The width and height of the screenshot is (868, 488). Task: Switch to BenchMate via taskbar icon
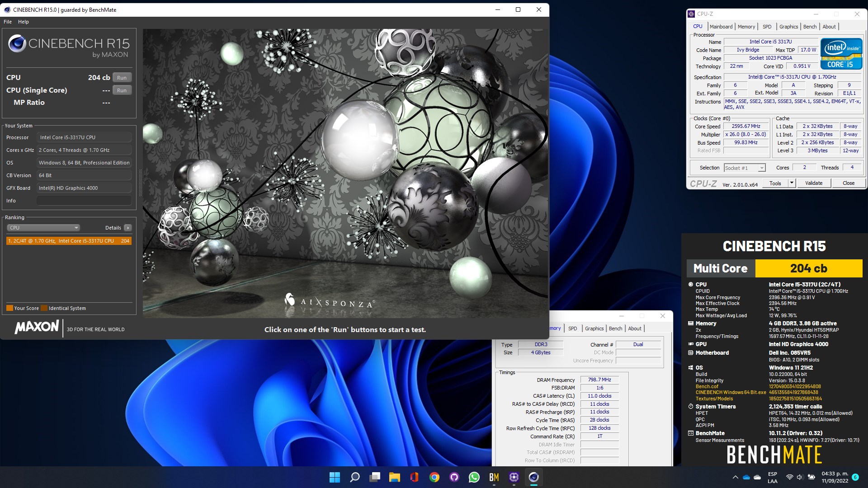pos(494,477)
